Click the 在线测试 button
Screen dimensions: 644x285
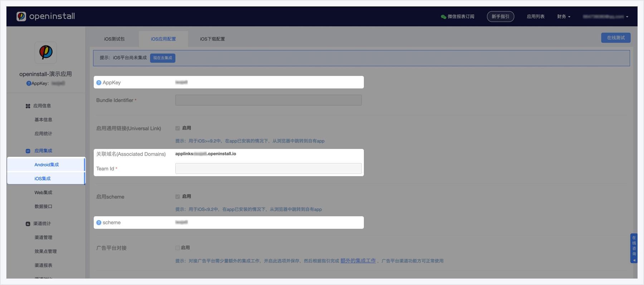(x=616, y=38)
